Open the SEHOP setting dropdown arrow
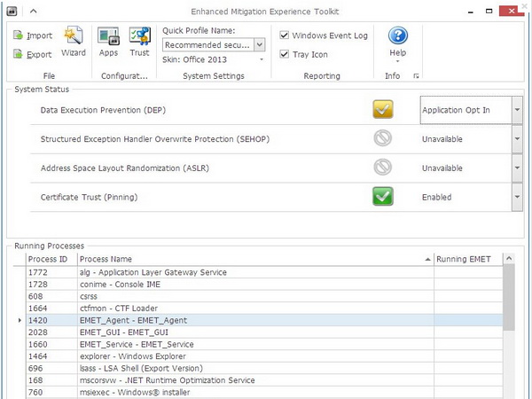Viewport: 532px width, 399px height. [x=517, y=139]
